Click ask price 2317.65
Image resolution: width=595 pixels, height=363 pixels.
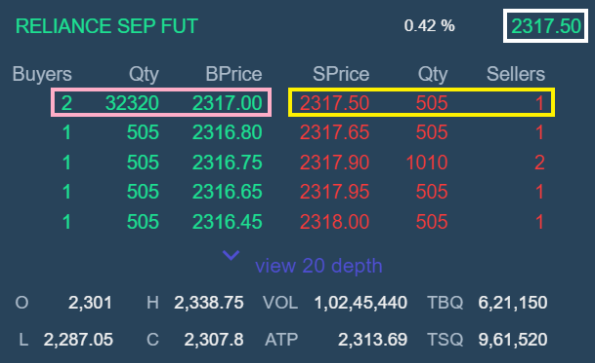[x=334, y=132]
